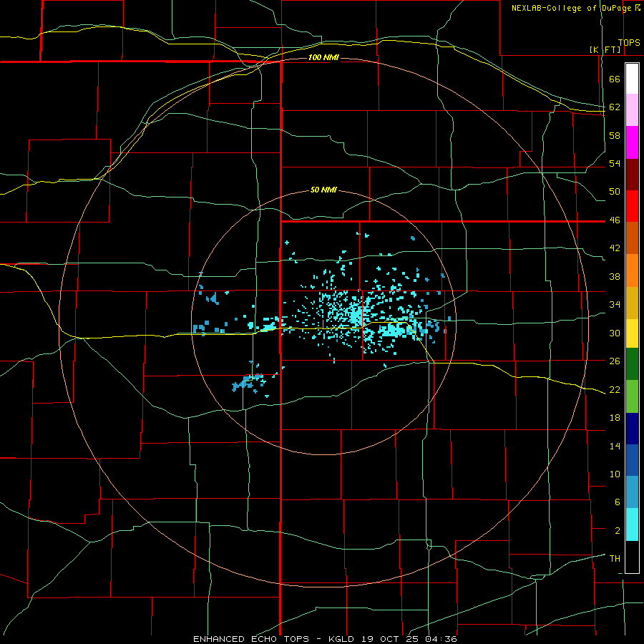Click the medium blue legend swatch
644x644 pixels.
pos(632,460)
